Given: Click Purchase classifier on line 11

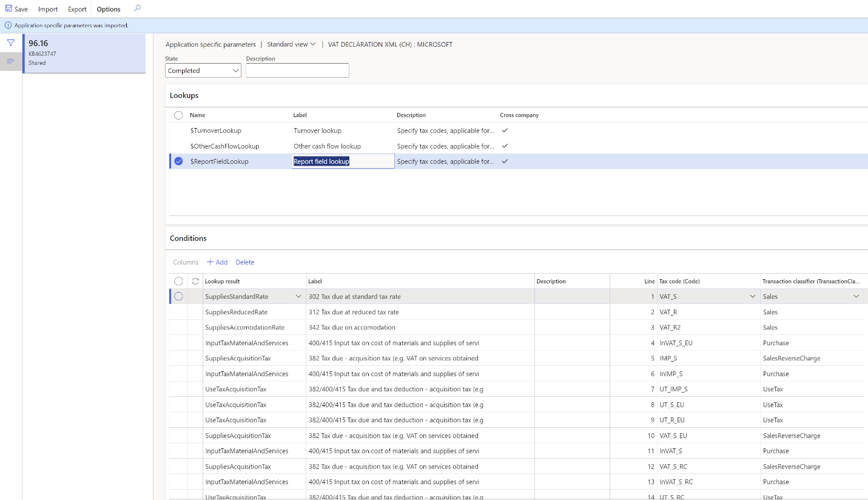Looking at the screenshot, I should tap(776, 451).
